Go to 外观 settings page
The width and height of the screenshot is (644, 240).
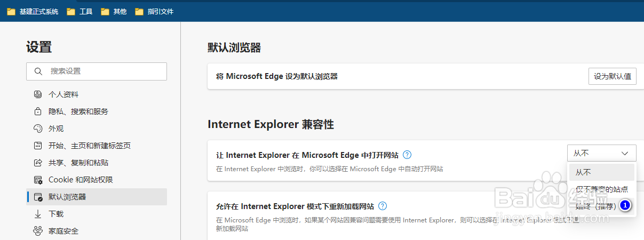point(97,129)
